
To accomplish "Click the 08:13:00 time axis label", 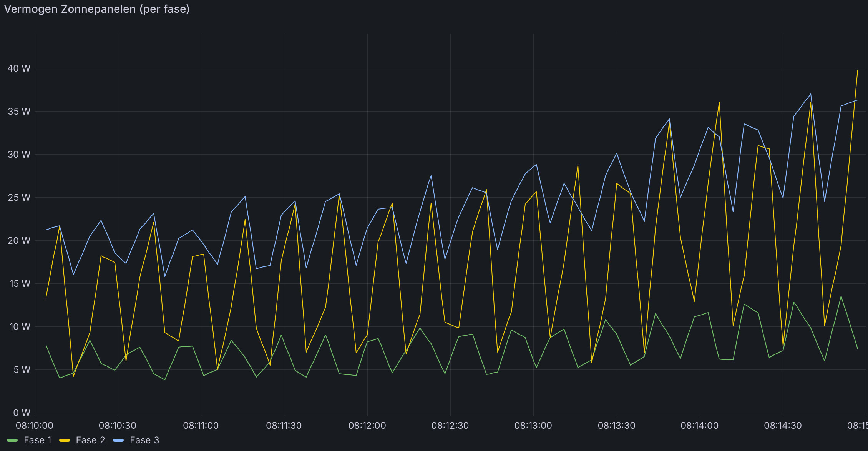I will (533, 426).
